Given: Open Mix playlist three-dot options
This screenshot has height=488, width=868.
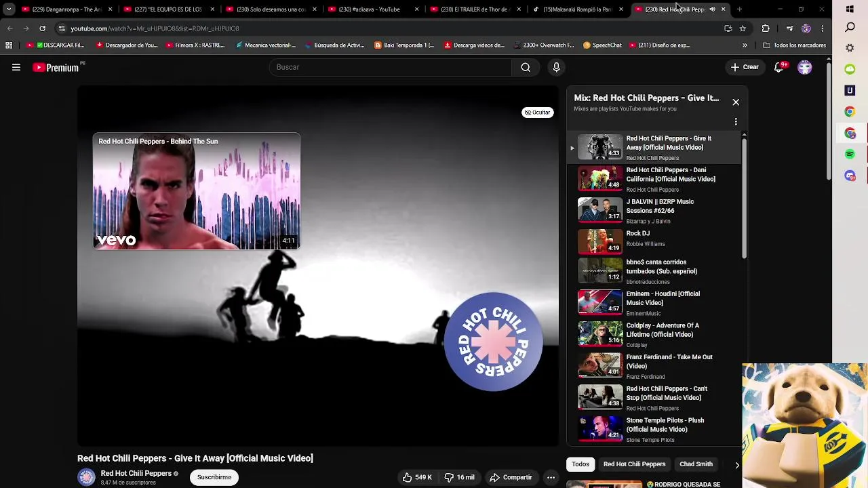Looking at the screenshot, I should click(736, 122).
